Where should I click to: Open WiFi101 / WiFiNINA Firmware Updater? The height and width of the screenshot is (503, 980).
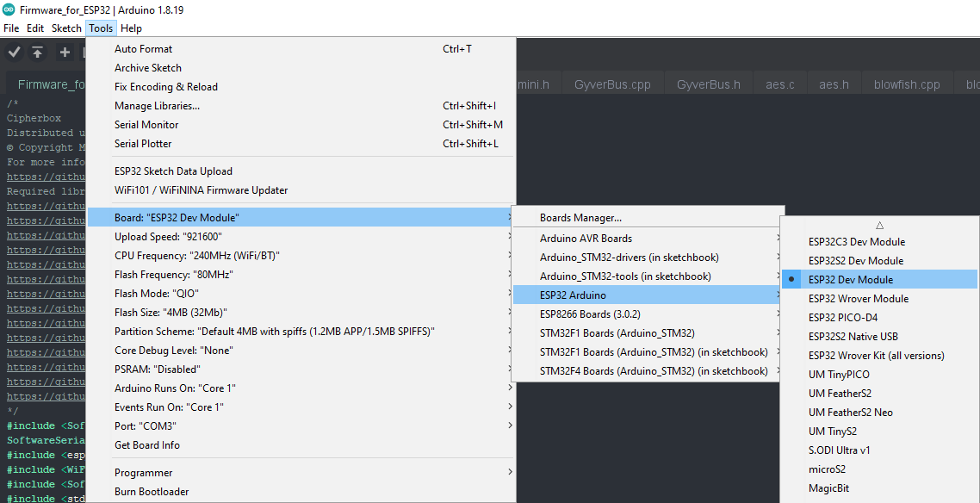301,190
